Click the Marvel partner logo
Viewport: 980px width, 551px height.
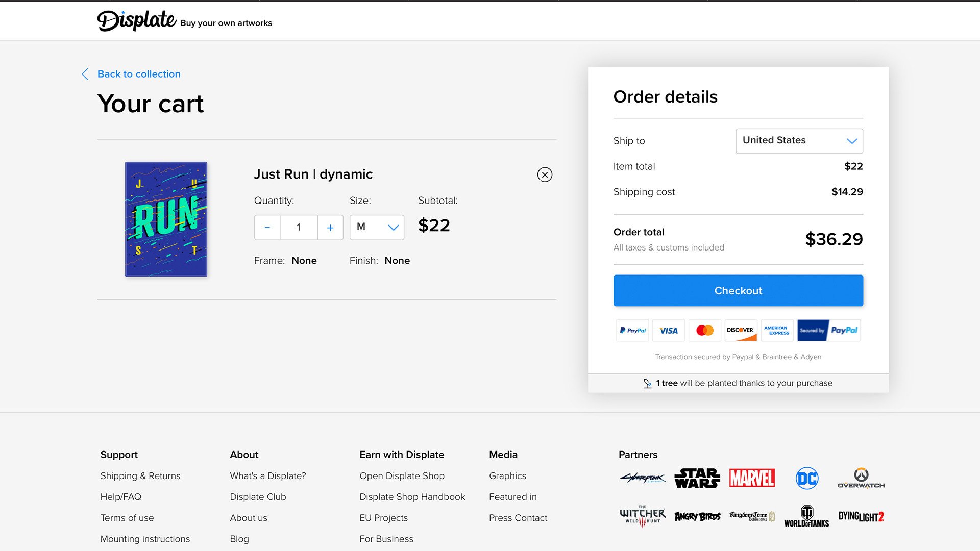(752, 478)
